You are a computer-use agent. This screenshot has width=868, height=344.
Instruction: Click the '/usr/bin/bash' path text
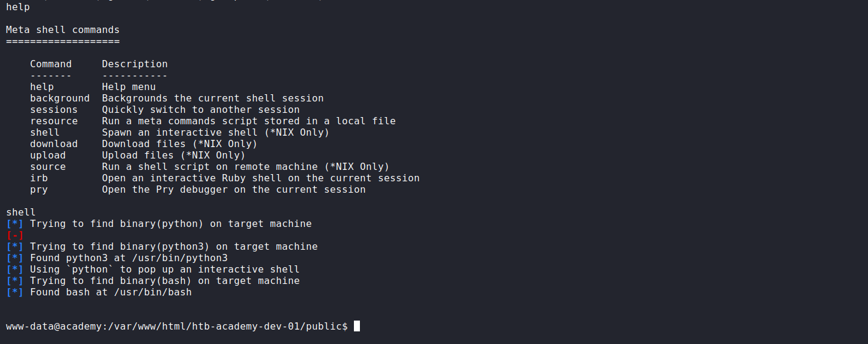point(153,292)
